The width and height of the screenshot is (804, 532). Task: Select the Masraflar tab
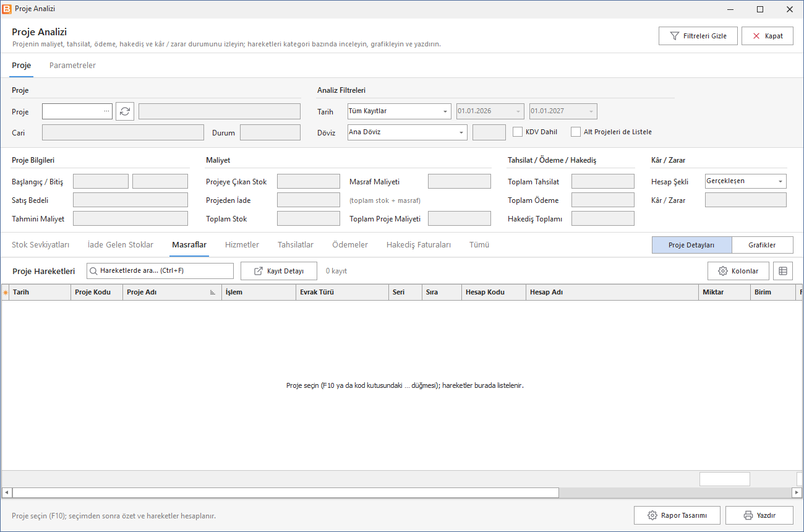189,244
